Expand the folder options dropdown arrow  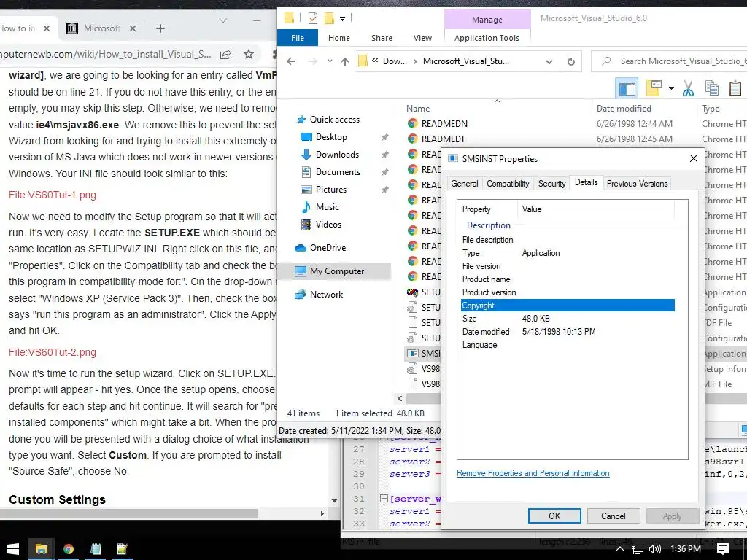click(x=671, y=88)
